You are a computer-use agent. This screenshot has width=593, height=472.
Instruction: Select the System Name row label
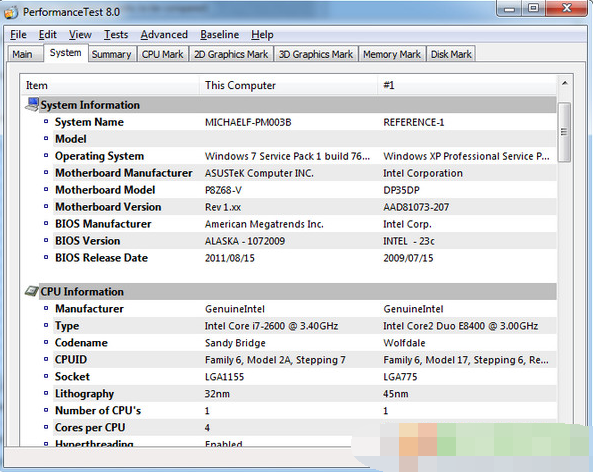click(x=89, y=122)
